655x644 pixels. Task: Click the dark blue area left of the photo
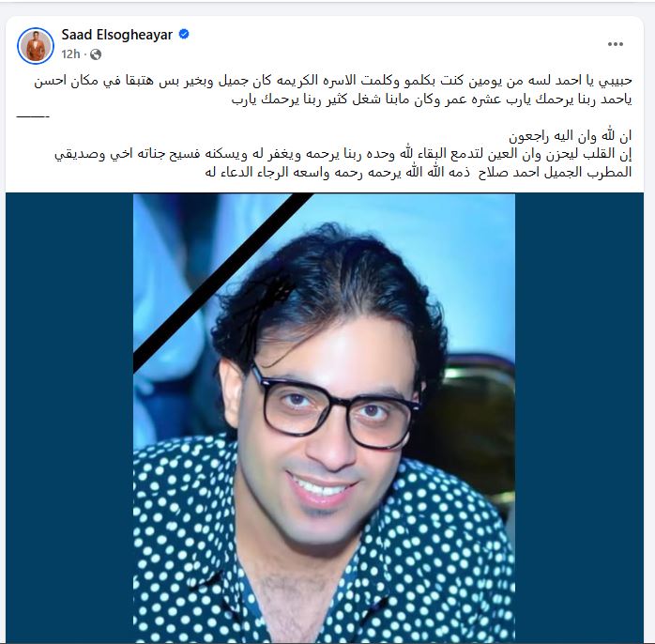tap(69, 418)
